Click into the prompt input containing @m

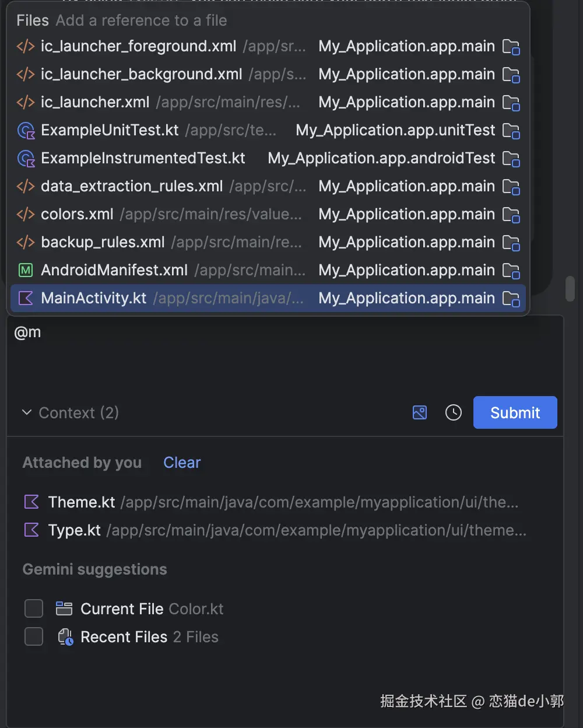(280, 350)
